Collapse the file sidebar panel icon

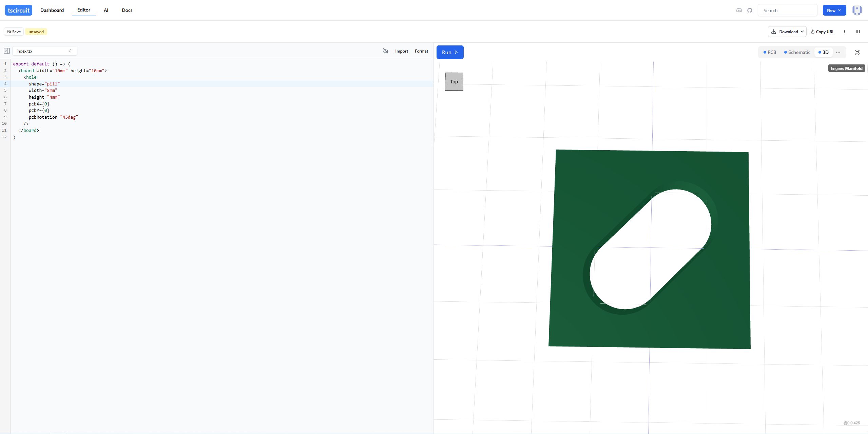pos(7,51)
